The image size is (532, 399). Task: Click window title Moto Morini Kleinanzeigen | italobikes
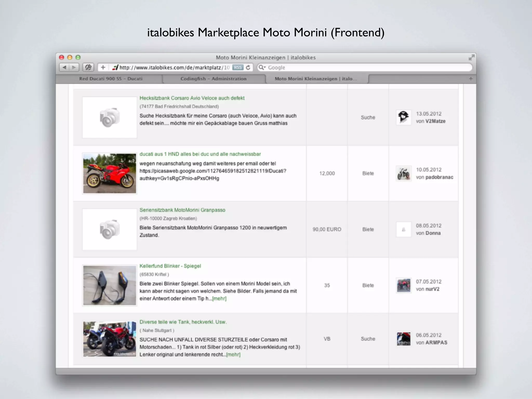coord(266,57)
